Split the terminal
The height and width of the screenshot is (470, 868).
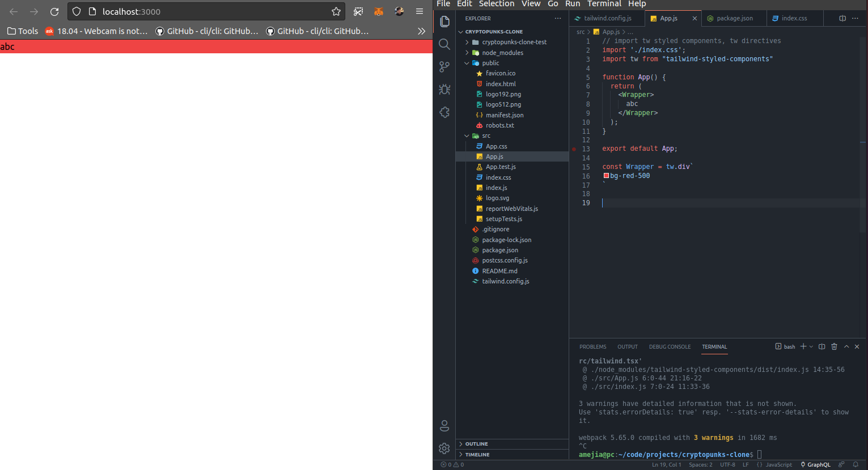tap(822, 346)
